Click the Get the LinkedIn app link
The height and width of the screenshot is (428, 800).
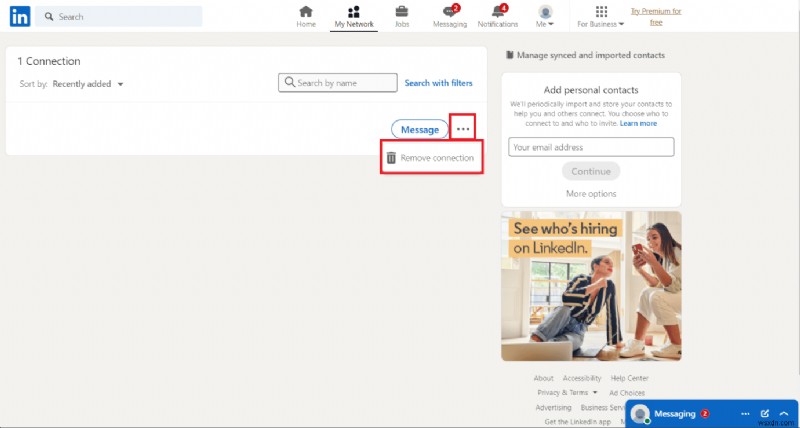[x=578, y=422]
